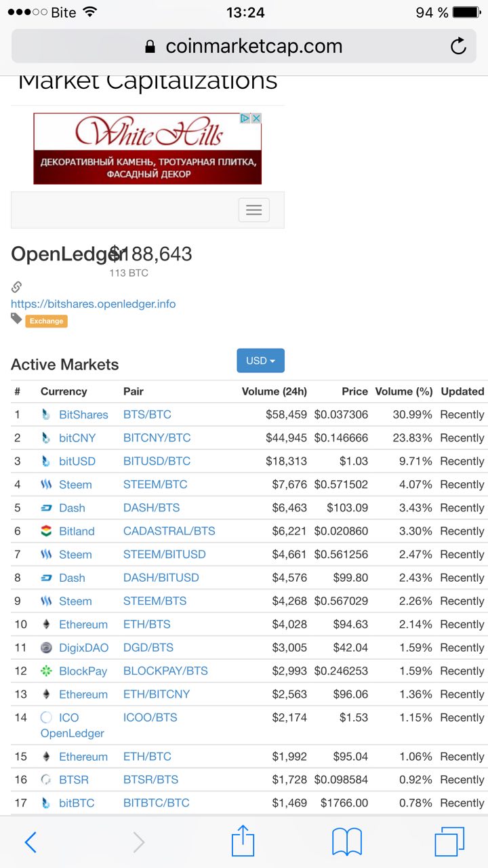Click the Price column header
This screenshot has width=488, height=868.
(x=355, y=391)
